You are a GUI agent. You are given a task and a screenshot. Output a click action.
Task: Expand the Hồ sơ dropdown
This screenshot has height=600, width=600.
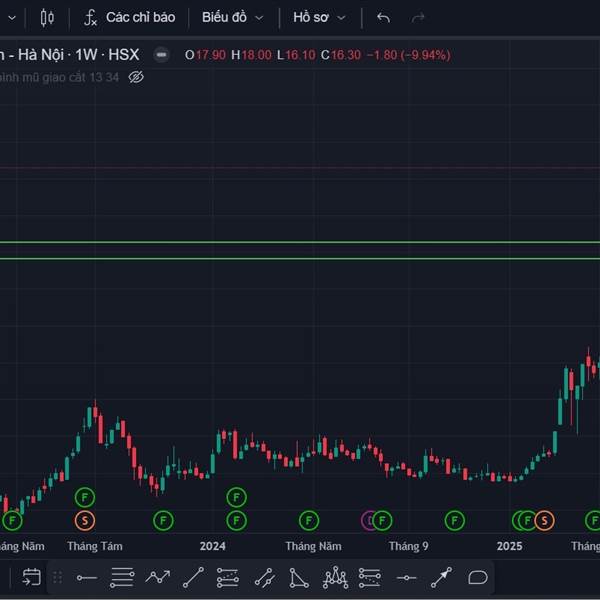[319, 17]
